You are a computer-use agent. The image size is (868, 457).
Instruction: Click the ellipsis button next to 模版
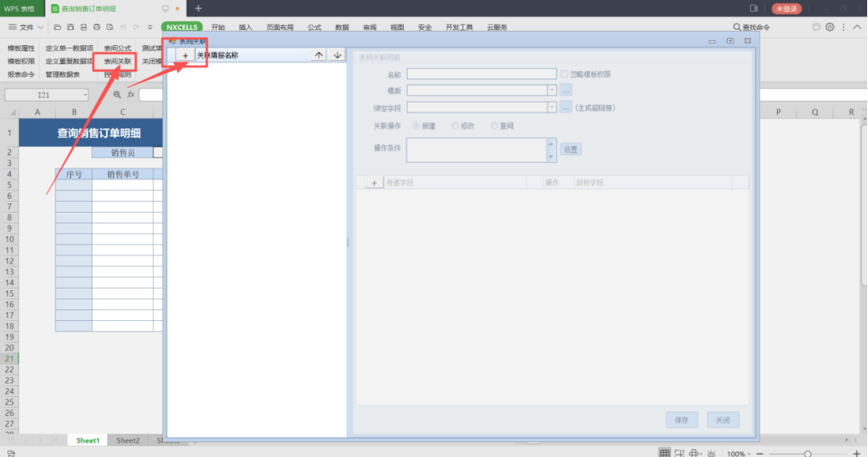click(x=566, y=90)
